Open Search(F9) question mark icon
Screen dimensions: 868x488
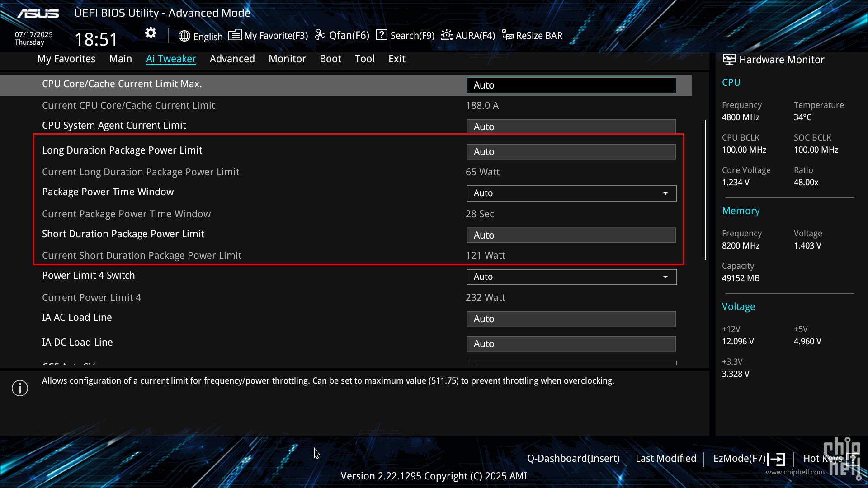[382, 35]
